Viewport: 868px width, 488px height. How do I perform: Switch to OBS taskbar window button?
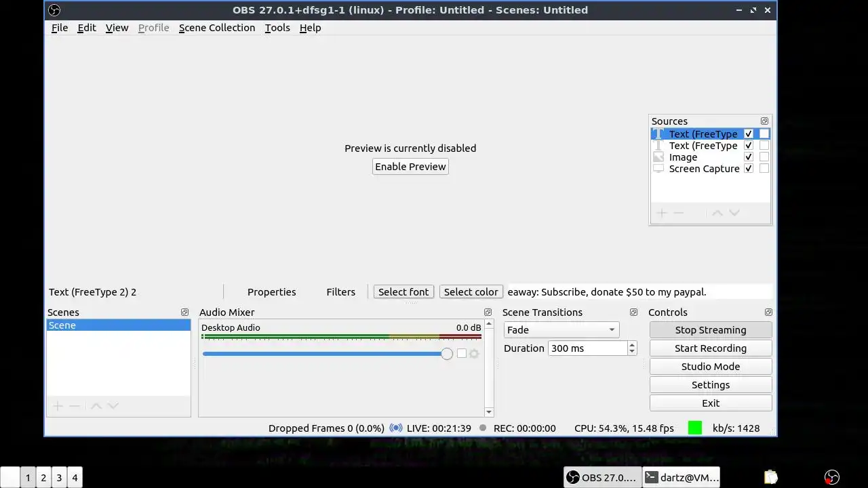(x=602, y=477)
